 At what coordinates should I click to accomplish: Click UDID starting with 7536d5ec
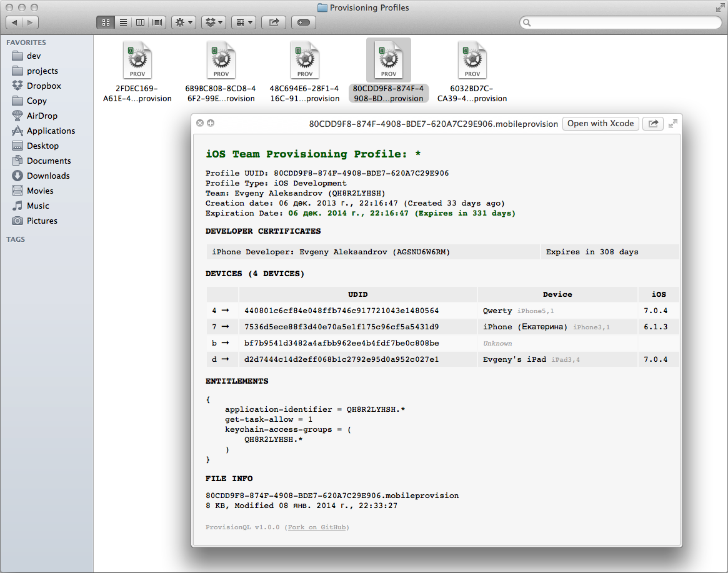(x=341, y=327)
